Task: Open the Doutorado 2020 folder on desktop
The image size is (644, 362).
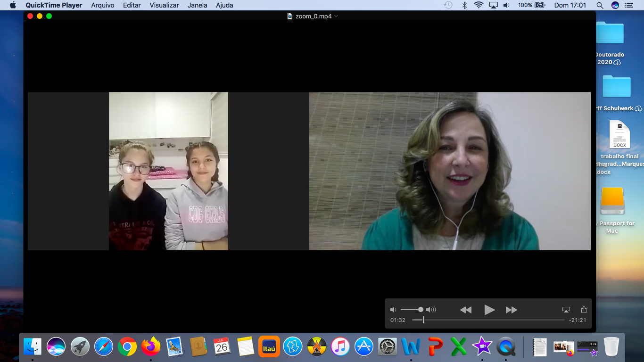Action: pos(610,33)
